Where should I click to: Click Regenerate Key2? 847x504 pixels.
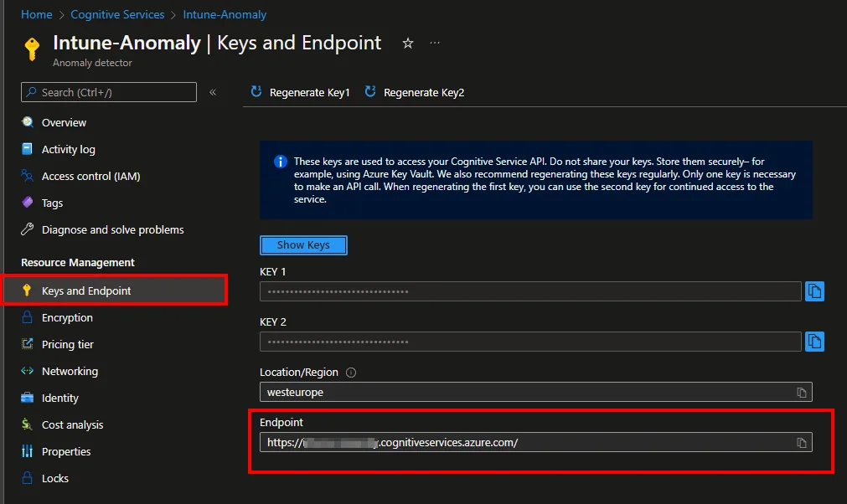[x=424, y=93]
